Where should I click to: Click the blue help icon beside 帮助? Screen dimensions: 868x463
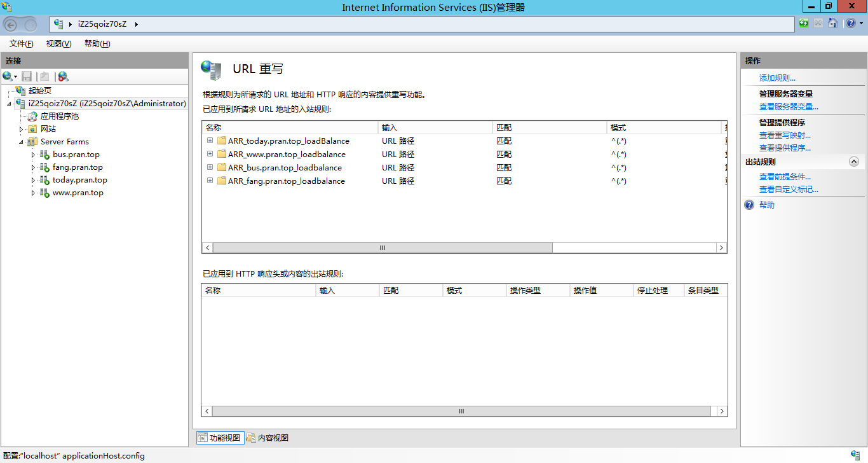tap(749, 205)
